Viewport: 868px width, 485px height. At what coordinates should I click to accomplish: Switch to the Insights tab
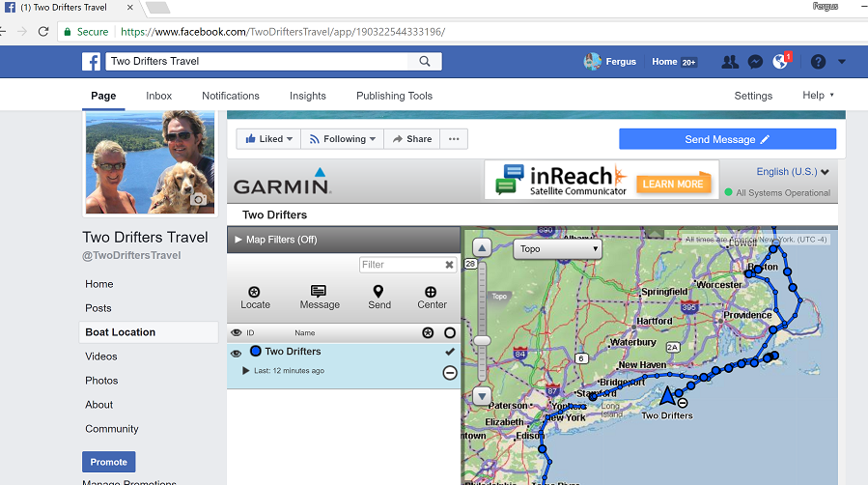[308, 96]
